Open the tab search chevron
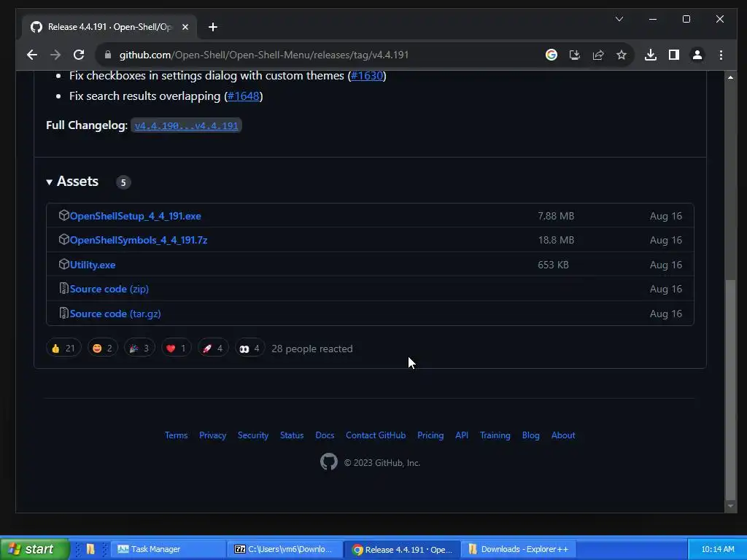 point(619,19)
